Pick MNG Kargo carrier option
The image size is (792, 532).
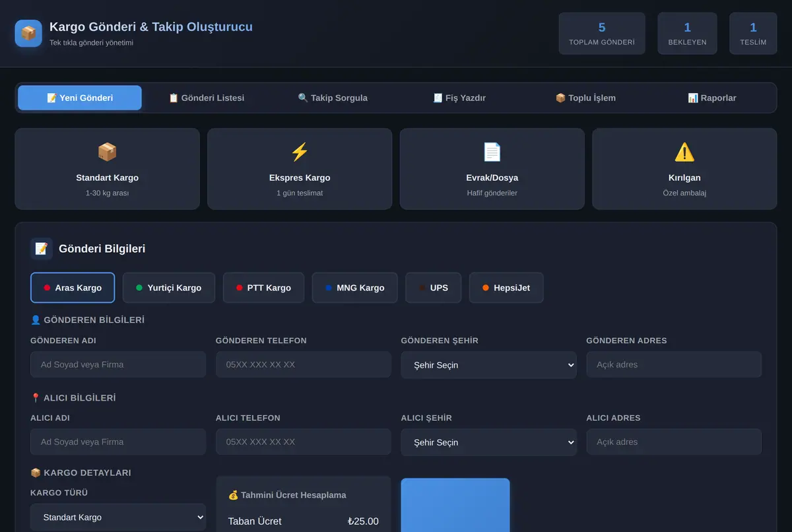click(x=355, y=288)
